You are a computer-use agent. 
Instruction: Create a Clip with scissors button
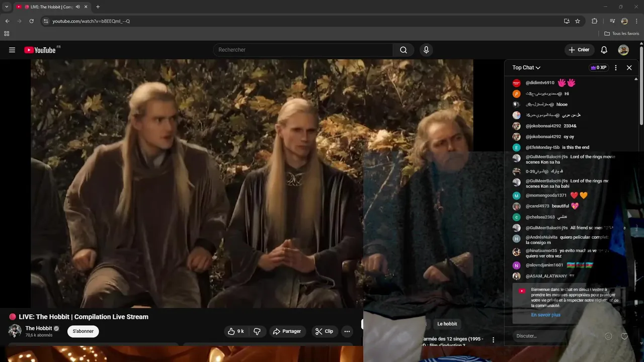(324, 331)
